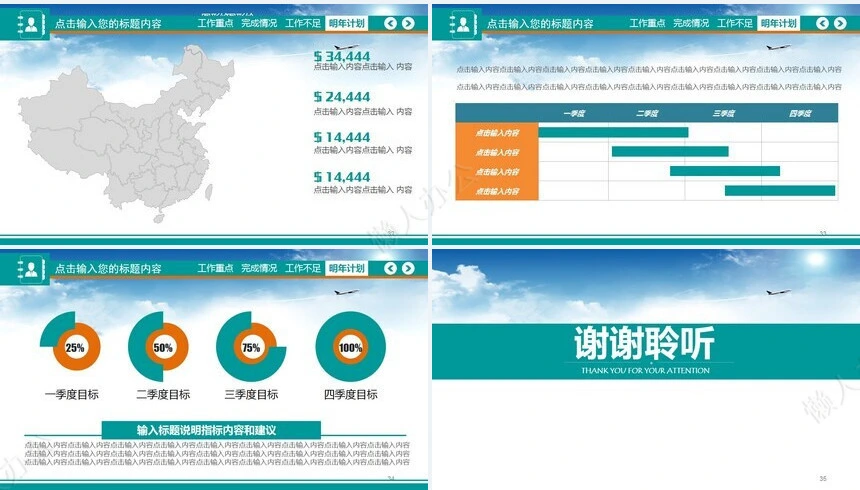Select the airplane graphic on the map slide

click(347, 48)
